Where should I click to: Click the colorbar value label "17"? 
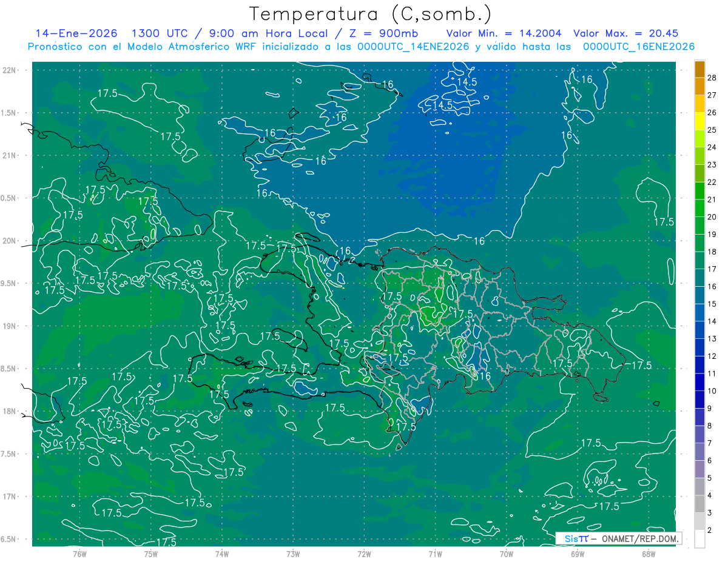712,269
